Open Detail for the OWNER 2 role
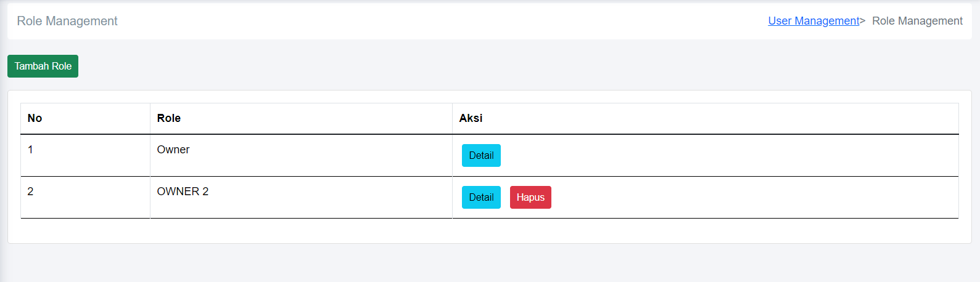Screen dimensions: 980x282 point(481,197)
